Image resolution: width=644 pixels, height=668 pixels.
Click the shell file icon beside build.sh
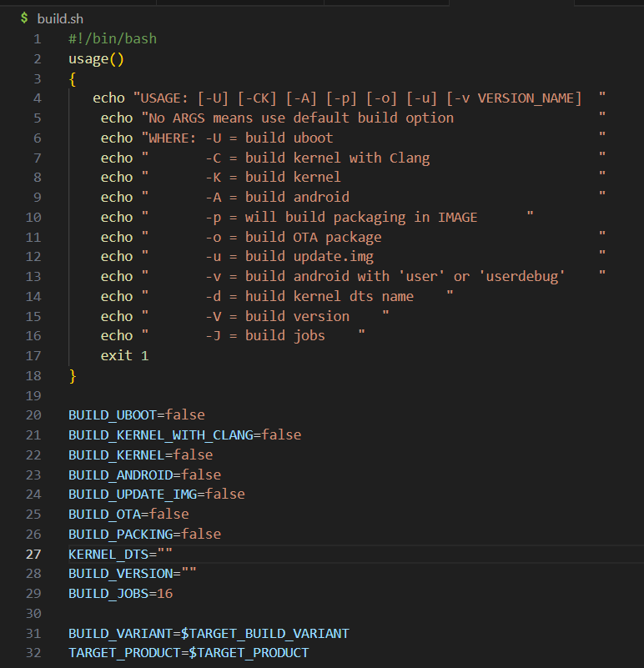coord(24,18)
